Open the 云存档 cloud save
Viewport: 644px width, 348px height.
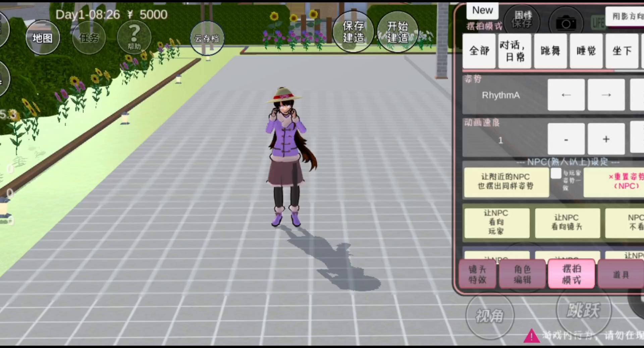tap(207, 39)
